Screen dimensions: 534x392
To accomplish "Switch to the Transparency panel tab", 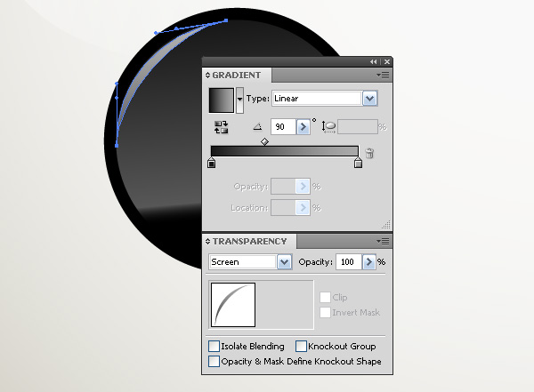I will coord(249,242).
